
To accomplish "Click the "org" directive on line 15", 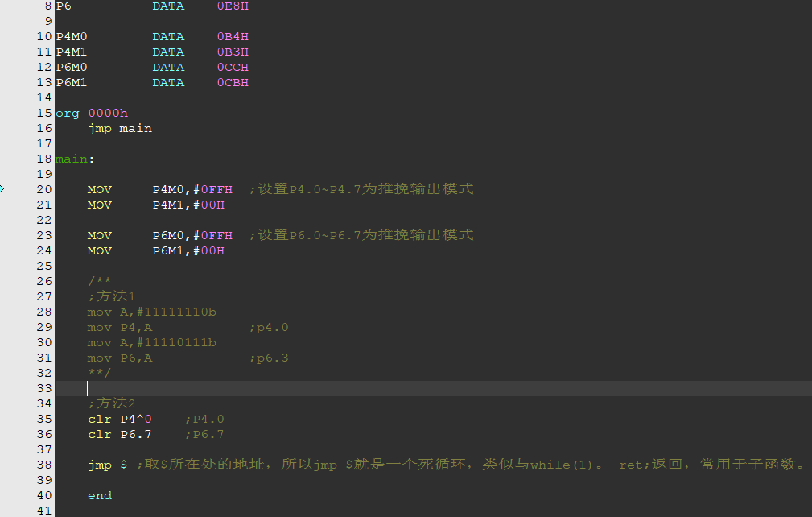I will pos(68,114).
